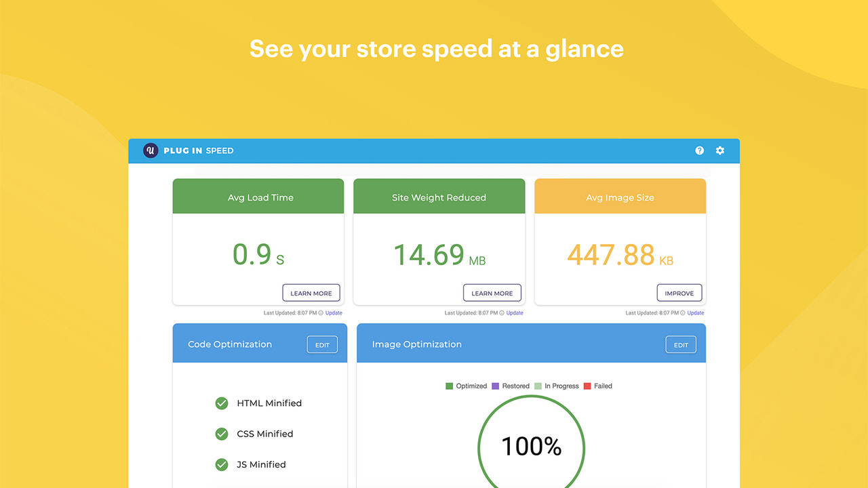
Task: Click the 100% progress circle
Action: [x=531, y=446]
